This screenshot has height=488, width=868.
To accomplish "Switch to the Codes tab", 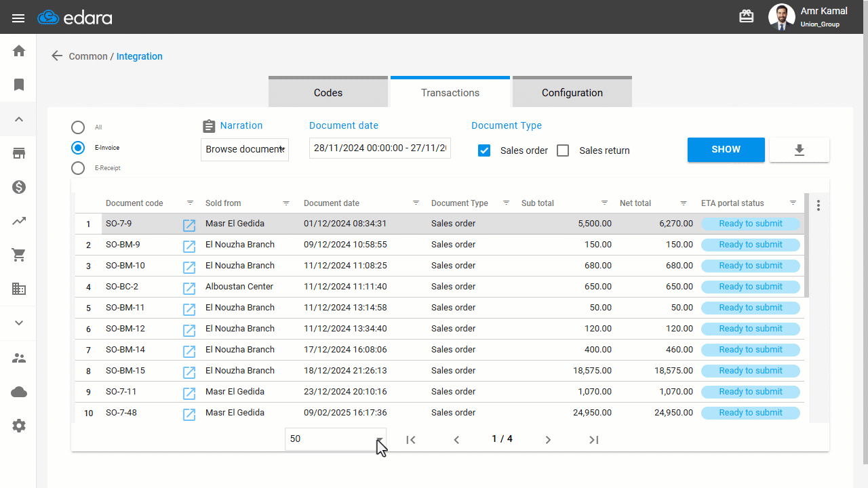I will point(328,91).
